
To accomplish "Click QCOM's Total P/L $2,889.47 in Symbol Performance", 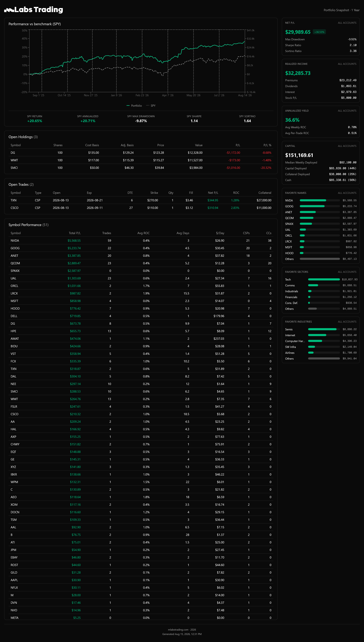I will 74,263.
